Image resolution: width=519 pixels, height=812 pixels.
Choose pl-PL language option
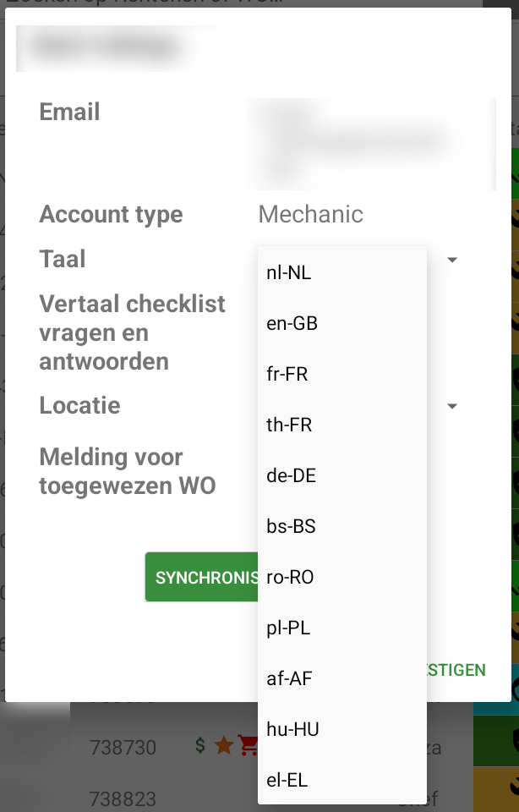[x=288, y=628]
